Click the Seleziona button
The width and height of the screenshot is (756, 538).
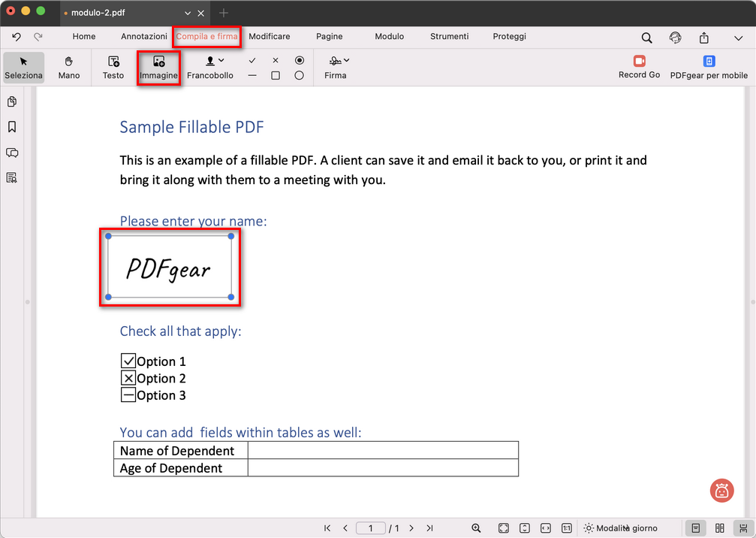click(23, 67)
